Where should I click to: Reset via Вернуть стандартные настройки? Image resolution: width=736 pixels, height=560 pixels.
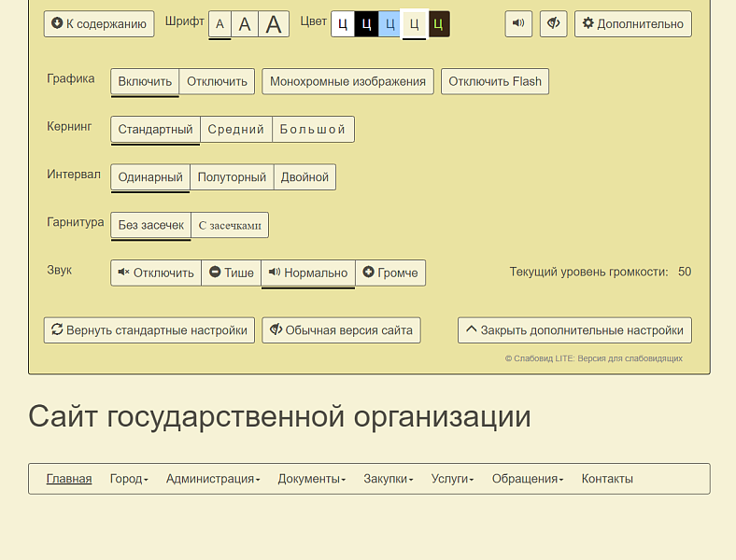149,329
